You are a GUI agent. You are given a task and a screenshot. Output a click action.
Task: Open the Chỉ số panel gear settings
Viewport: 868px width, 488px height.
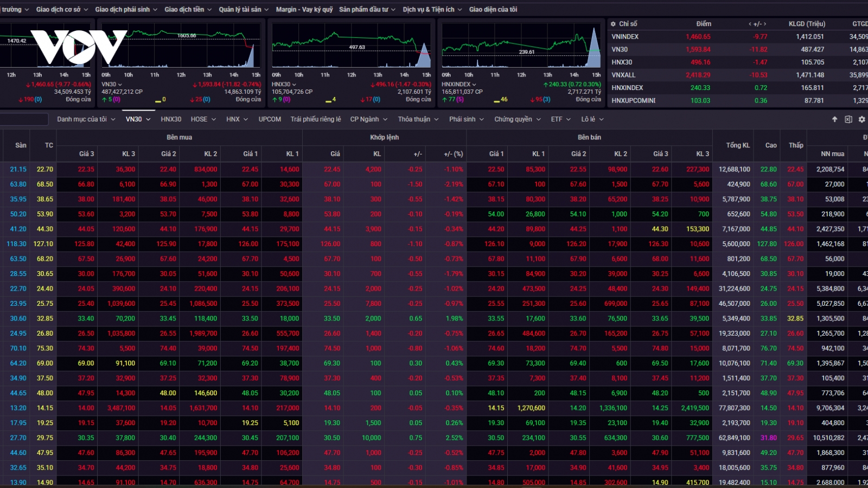pyautogui.click(x=613, y=24)
